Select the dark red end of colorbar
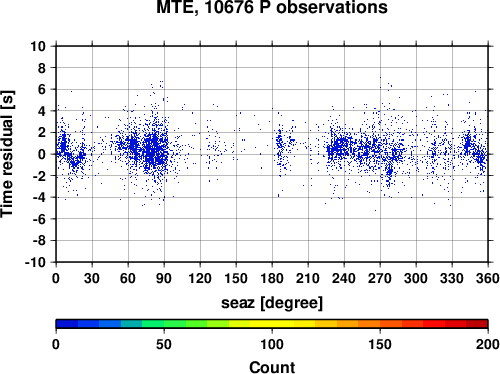 tap(477, 324)
